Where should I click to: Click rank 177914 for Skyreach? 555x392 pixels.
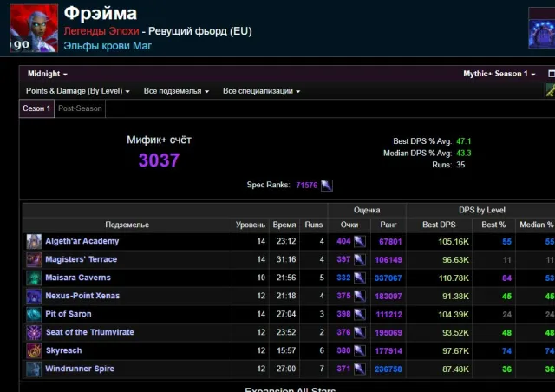click(x=388, y=351)
